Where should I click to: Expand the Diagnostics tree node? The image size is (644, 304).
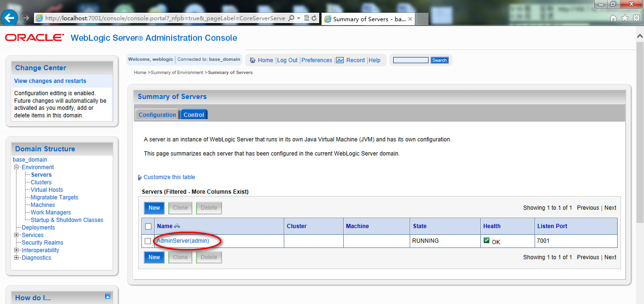(17, 258)
